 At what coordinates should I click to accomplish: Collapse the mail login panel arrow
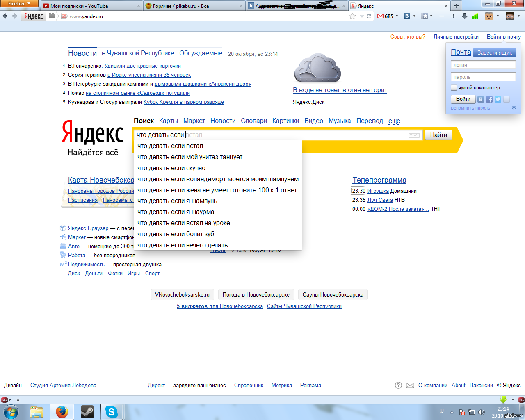tap(514, 108)
